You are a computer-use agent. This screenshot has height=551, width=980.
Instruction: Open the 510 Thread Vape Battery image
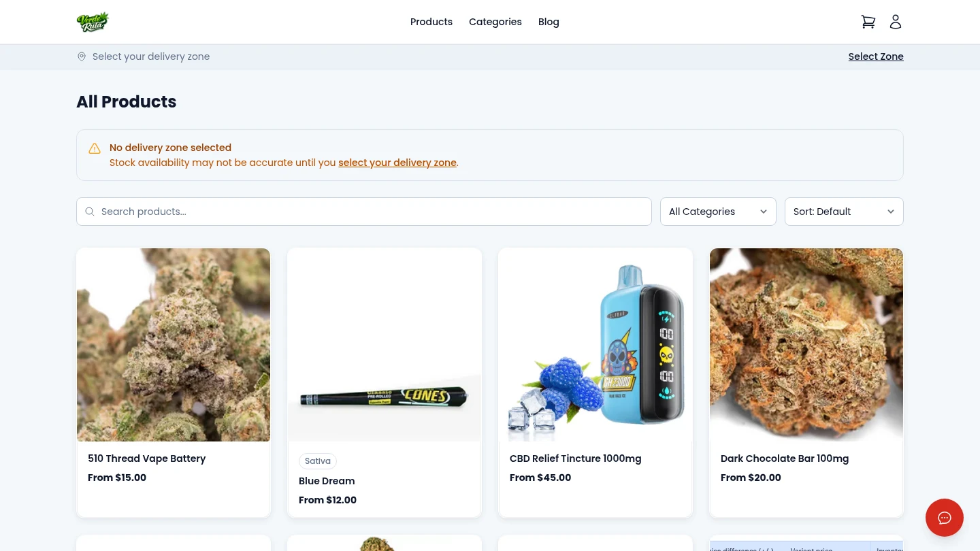[x=174, y=345]
